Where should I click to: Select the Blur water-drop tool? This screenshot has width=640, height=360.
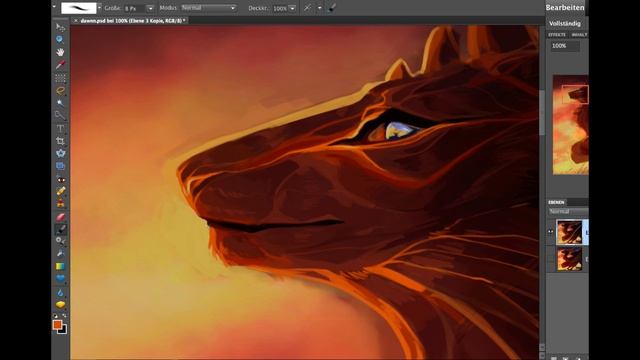point(60,292)
